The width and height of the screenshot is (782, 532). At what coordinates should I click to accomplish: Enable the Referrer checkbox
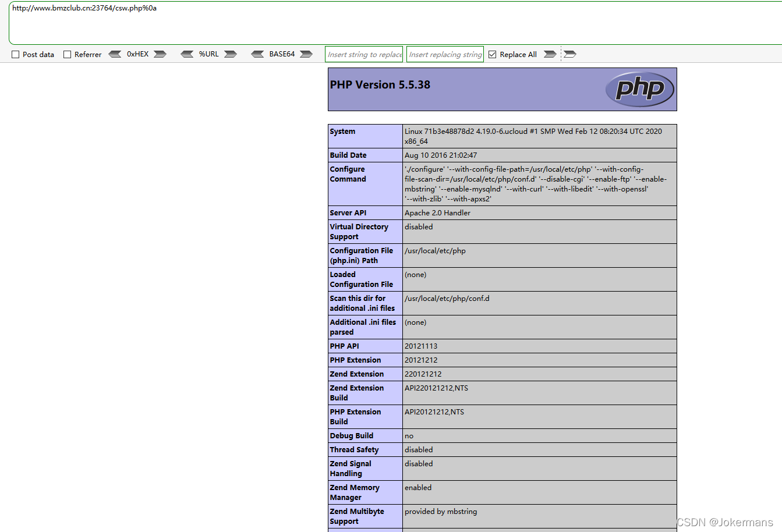pos(67,55)
